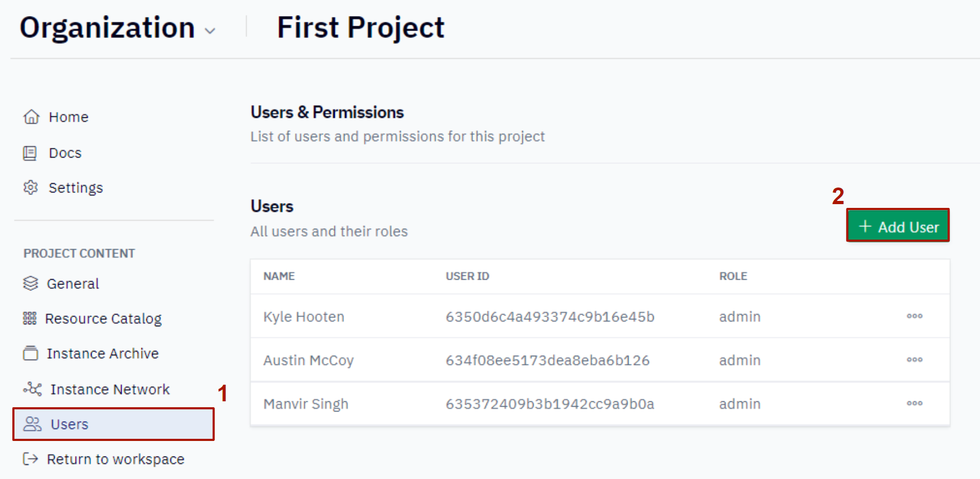980x479 pixels.
Task: Select the Instance Network nodes icon
Action: tap(33, 389)
